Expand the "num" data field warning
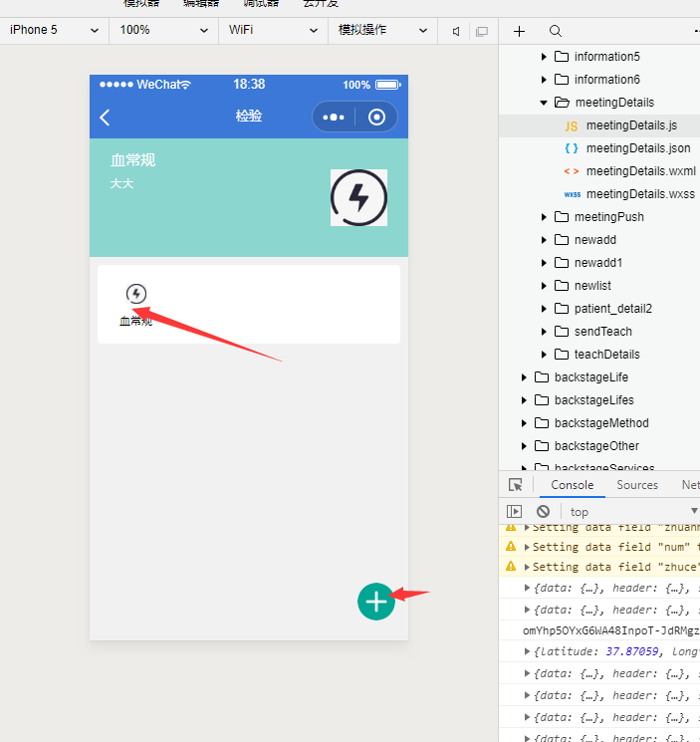This screenshot has height=742, width=700. (527, 547)
